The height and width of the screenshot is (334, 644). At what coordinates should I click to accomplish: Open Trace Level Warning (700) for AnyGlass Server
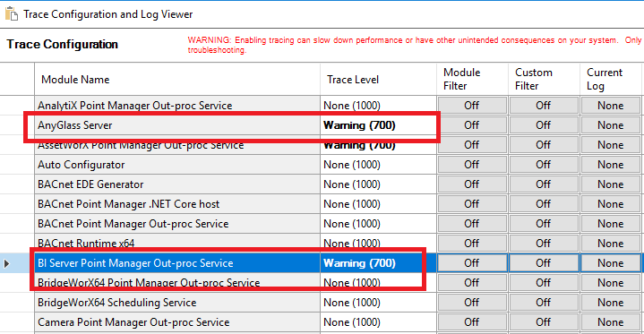[x=378, y=125]
